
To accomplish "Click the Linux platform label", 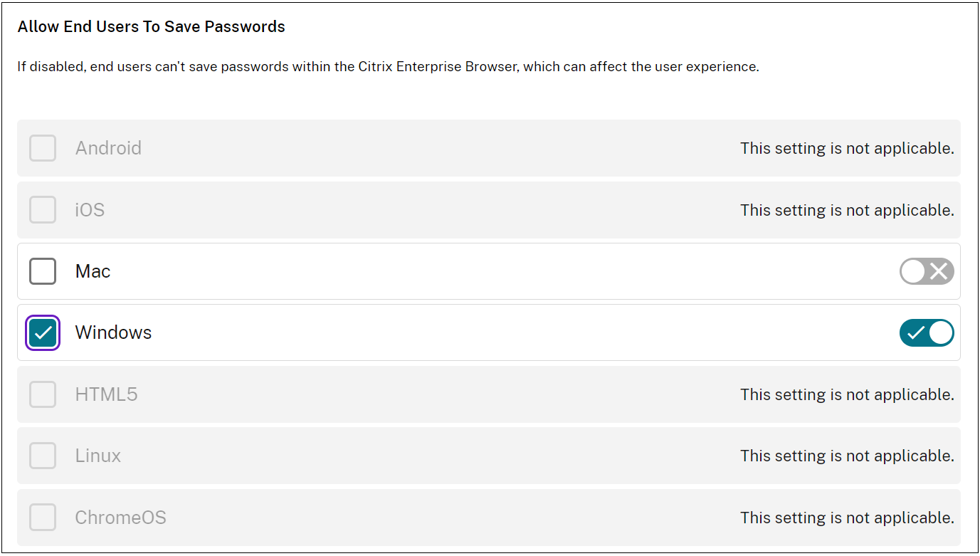I will pos(98,456).
